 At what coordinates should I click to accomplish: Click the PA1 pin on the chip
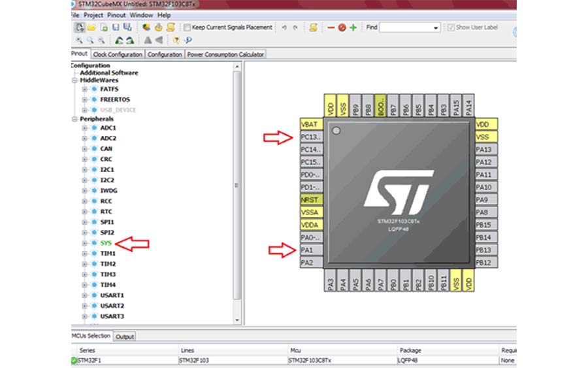pos(311,250)
